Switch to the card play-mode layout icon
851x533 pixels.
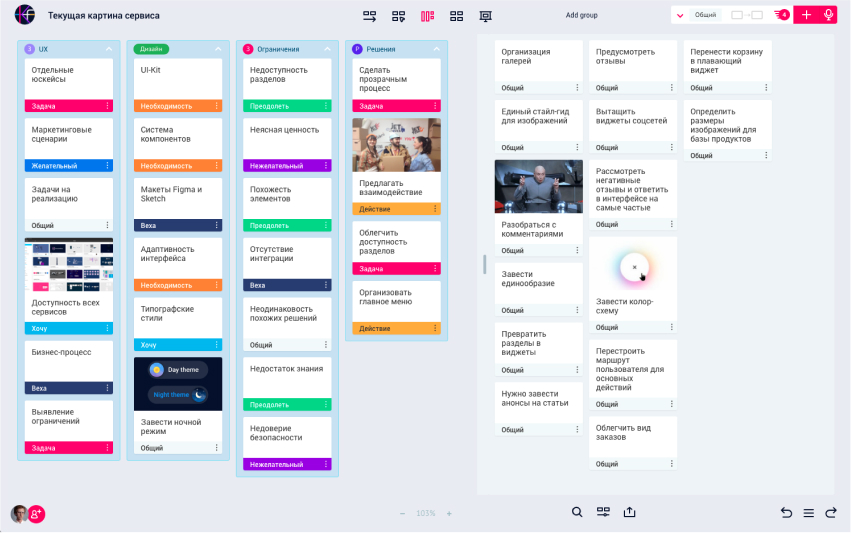point(398,16)
